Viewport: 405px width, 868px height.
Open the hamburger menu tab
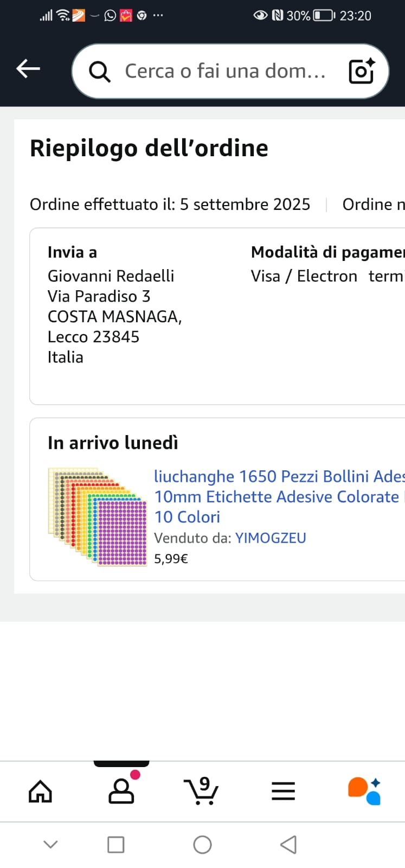(283, 791)
